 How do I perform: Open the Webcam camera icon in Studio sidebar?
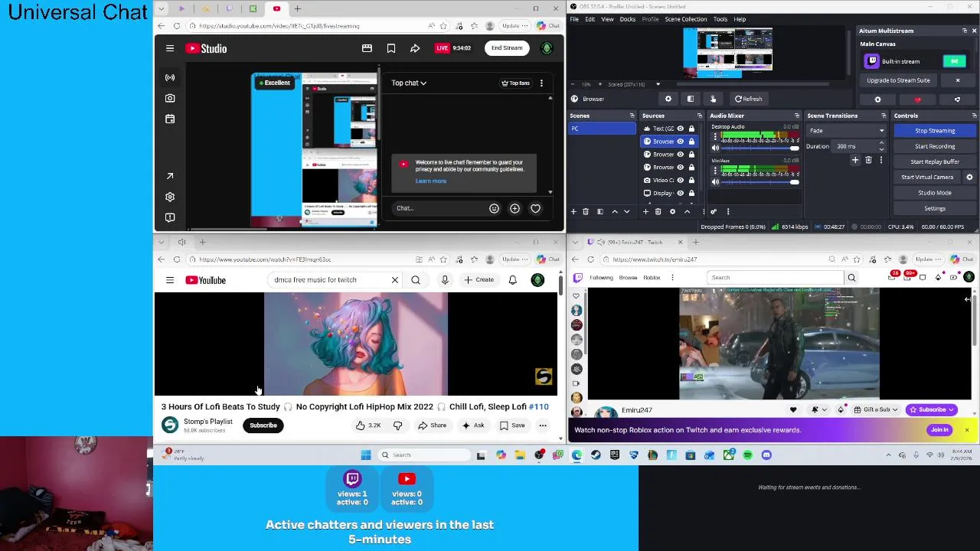170,98
